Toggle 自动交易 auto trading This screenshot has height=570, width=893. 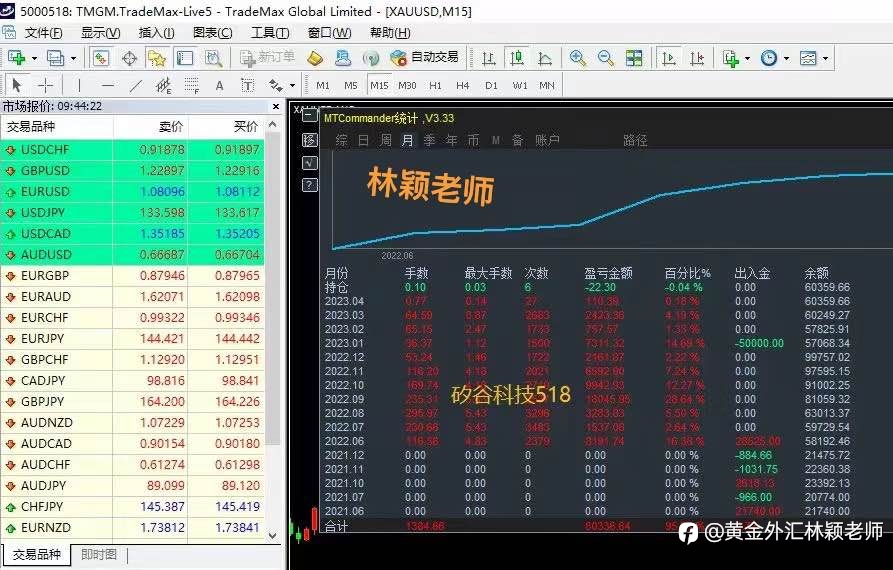coord(424,58)
